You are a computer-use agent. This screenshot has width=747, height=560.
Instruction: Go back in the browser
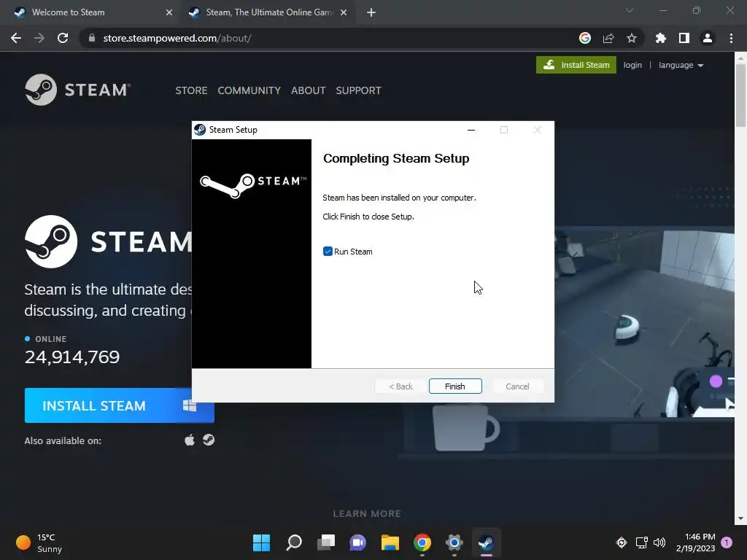(16, 38)
